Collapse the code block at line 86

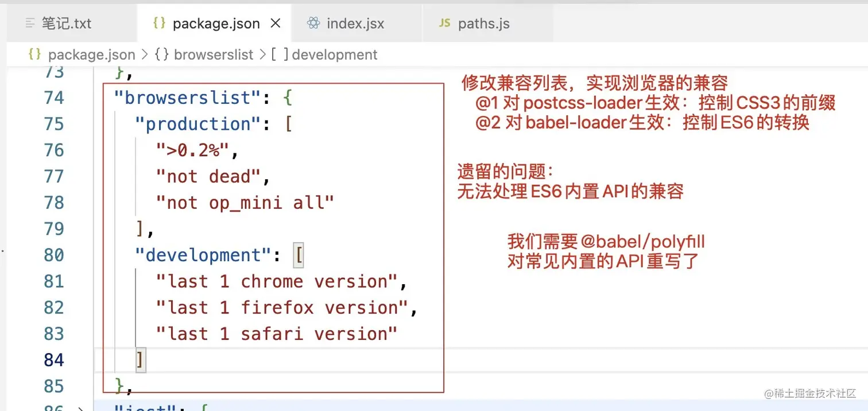click(x=82, y=408)
